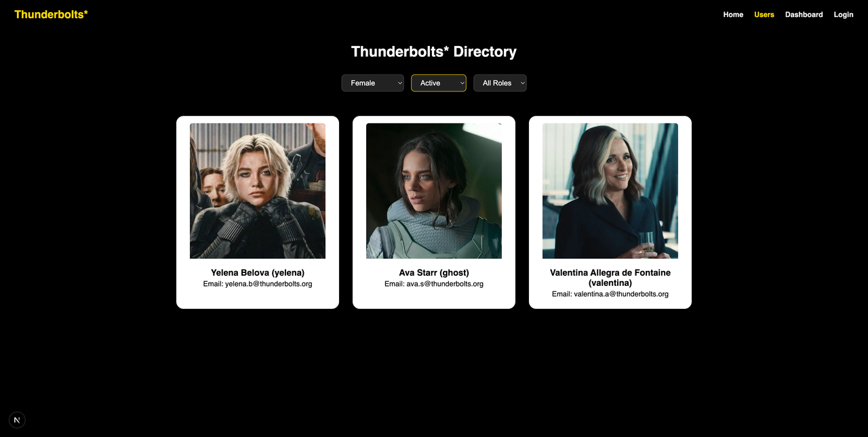This screenshot has width=868, height=437.
Task: Expand the All Roles filter dropdown
Action: (500, 83)
